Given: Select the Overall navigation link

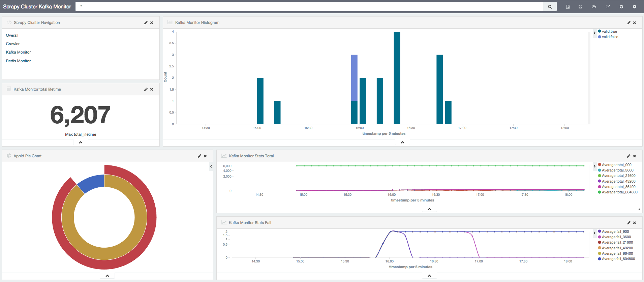Looking at the screenshot, I should pyautogui.click(x=12, y=35).
